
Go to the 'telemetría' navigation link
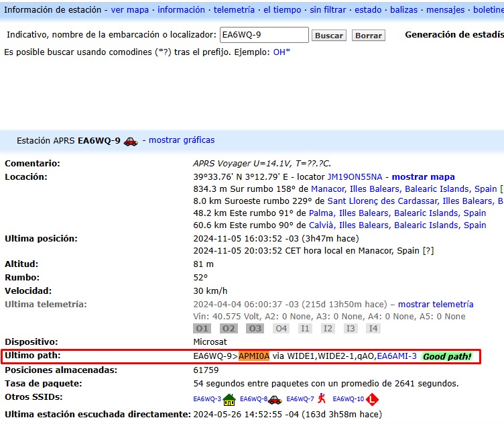coord(234,10)
